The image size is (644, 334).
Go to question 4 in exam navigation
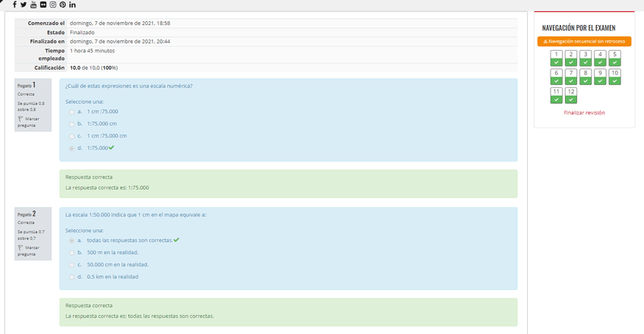(600, 58)
